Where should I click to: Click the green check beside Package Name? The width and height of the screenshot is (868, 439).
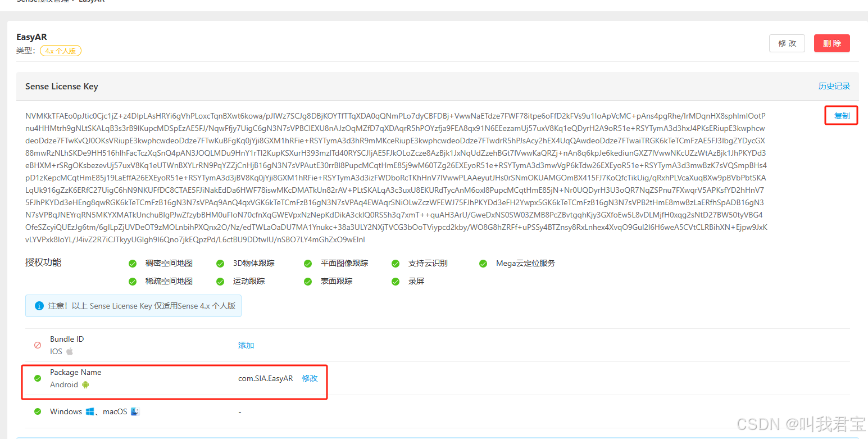point(38,378)
